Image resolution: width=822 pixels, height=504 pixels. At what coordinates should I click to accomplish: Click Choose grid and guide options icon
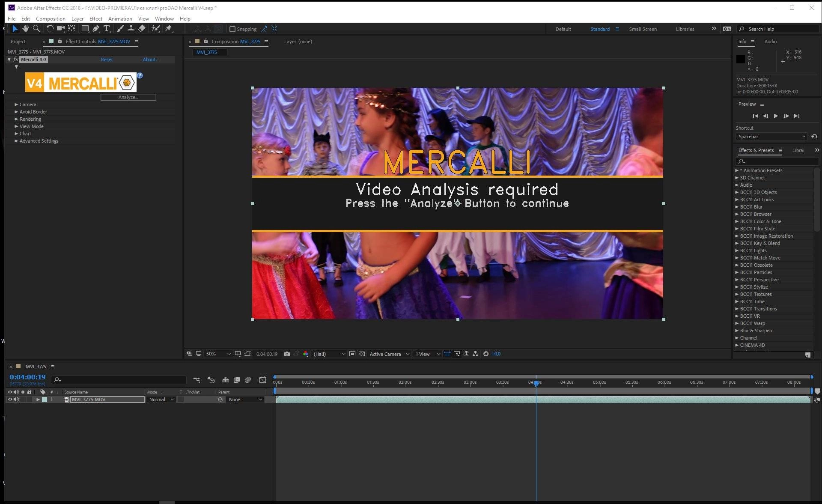(x=238, y=354)
